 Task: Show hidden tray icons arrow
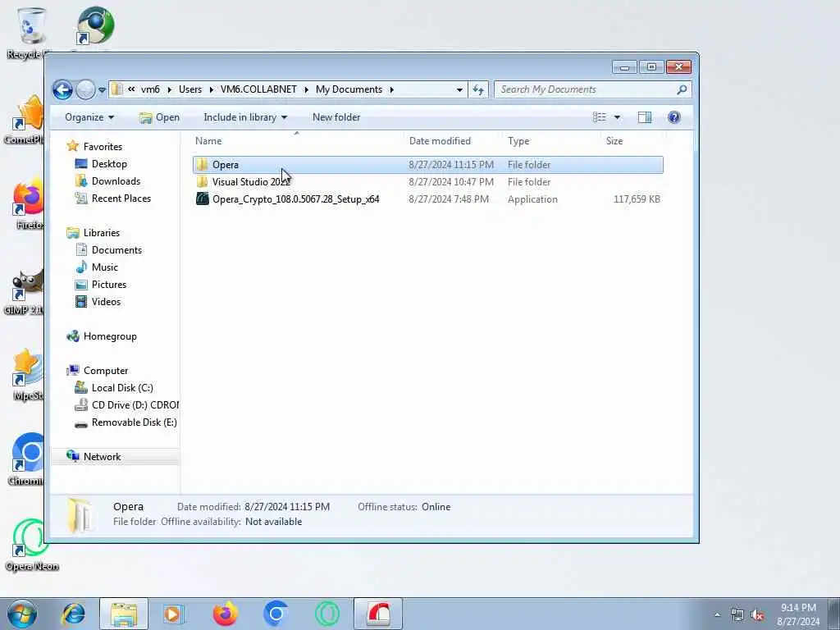pos(717,614)
